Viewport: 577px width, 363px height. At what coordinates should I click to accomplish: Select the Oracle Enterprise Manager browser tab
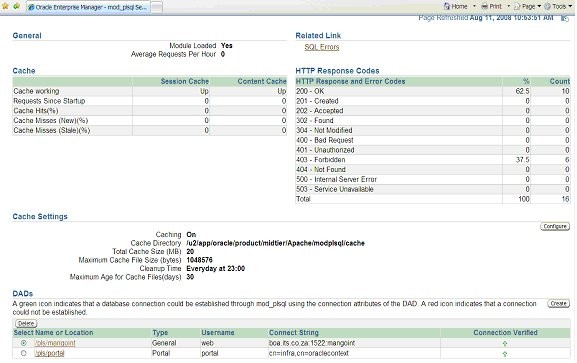click(x=88, y=7)
